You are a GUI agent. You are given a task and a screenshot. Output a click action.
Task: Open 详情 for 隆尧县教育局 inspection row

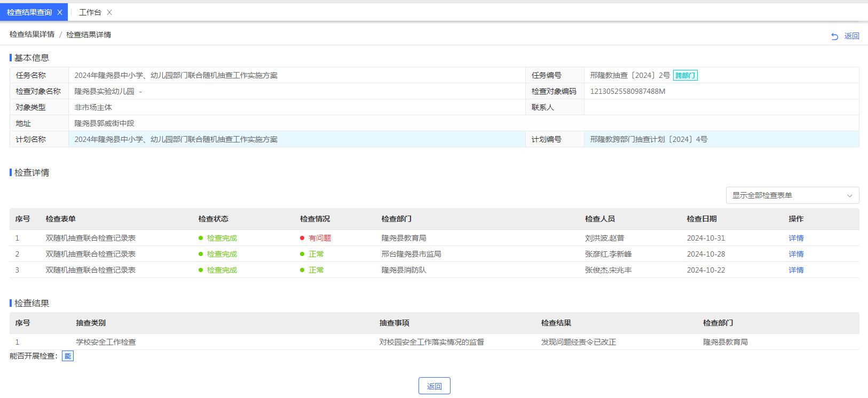tap(795, 238)
